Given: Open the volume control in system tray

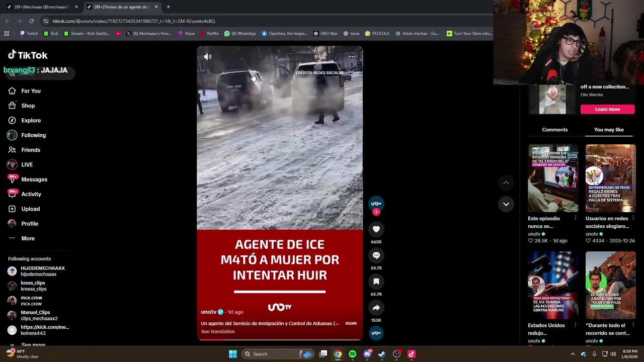Looking at the screenshot, I should (613, 354).
